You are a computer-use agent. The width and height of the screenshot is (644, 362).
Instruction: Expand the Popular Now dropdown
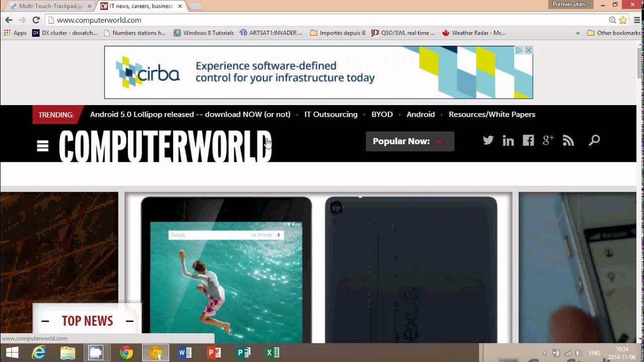[x=410, y=141]
